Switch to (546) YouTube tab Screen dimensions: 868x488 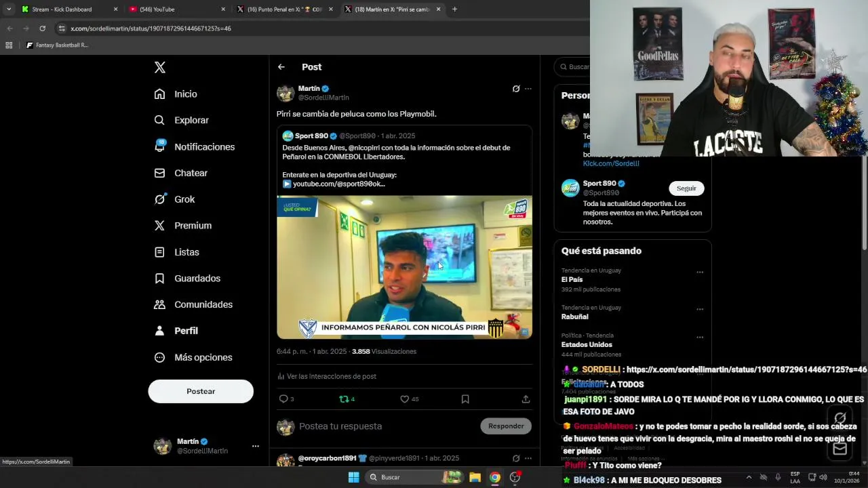pyautogui.click(x=178, y=9)
